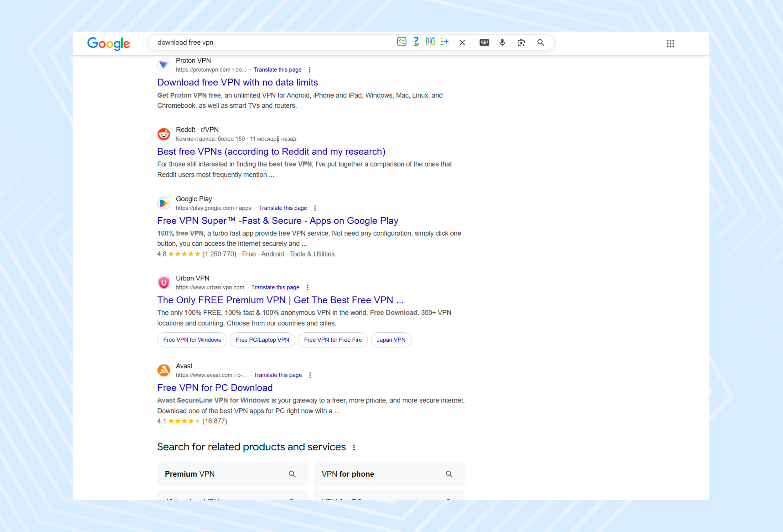Click the https://www.urban-vpn.com URL text
783x532 pixels.
(210, 287)
